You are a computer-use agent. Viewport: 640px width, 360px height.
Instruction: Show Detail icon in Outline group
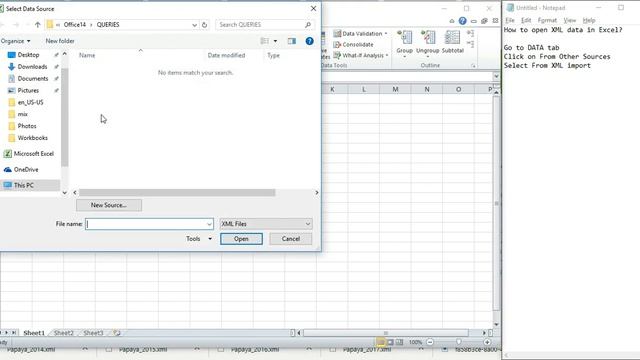tap(471, 33)
